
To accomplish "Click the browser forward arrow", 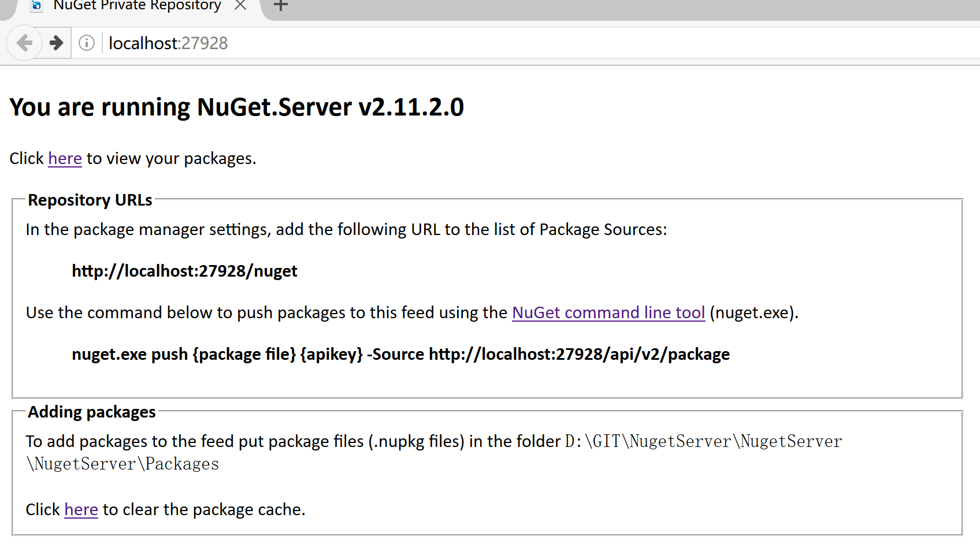I will click(x=56, y=43).
